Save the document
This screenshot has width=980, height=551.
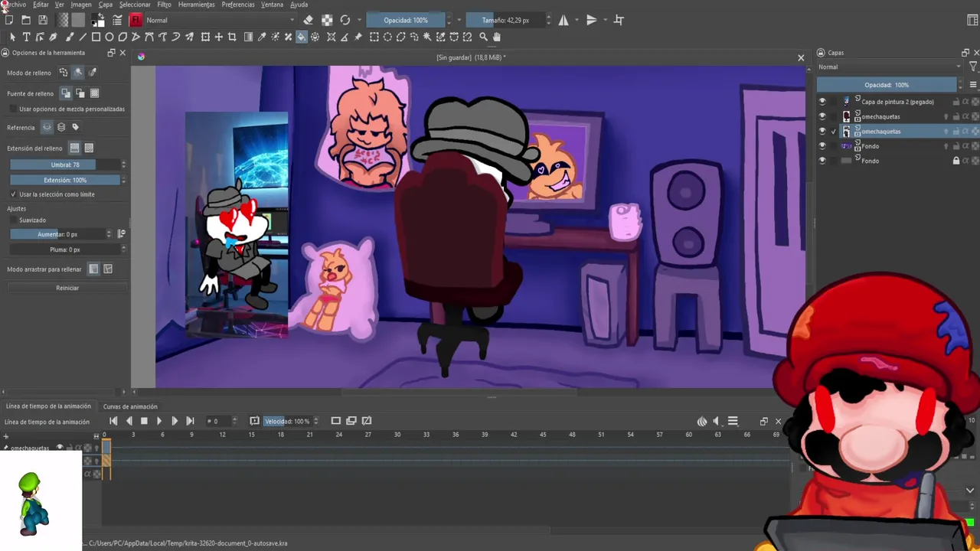click(x=42, y=20)
